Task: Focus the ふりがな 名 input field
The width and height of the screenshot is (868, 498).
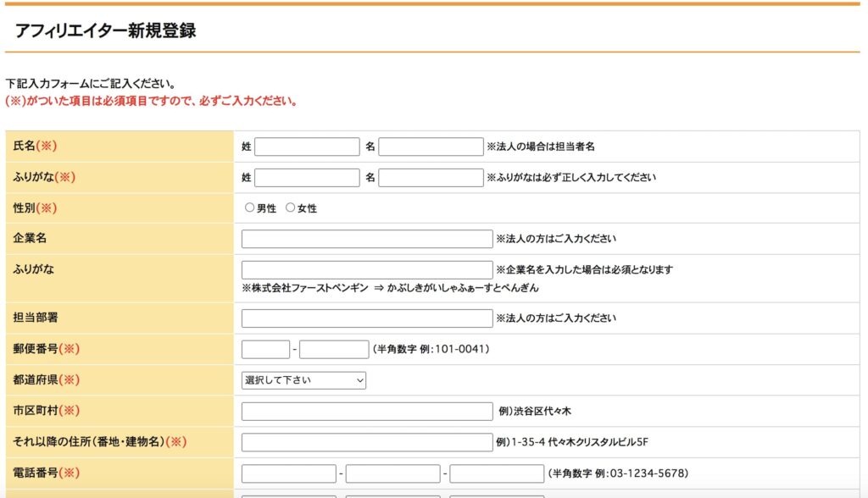Action: [x=431, y=177]
